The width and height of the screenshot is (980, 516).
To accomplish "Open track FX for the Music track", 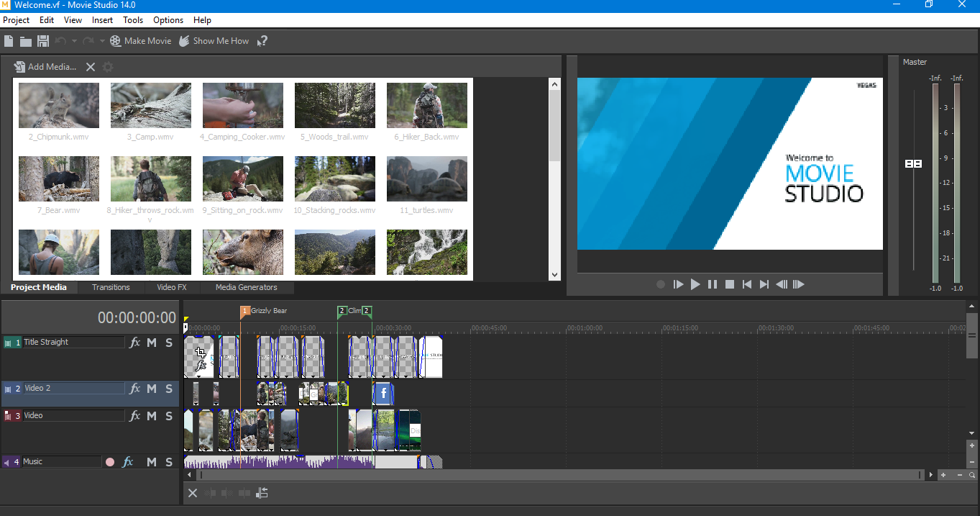I will [x=128, y=462].
